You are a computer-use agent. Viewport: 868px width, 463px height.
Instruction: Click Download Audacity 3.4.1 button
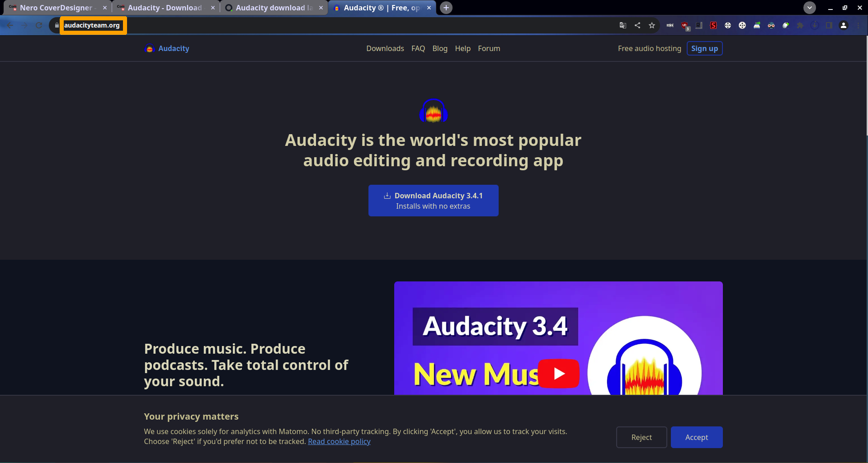[x=434, y=201]
